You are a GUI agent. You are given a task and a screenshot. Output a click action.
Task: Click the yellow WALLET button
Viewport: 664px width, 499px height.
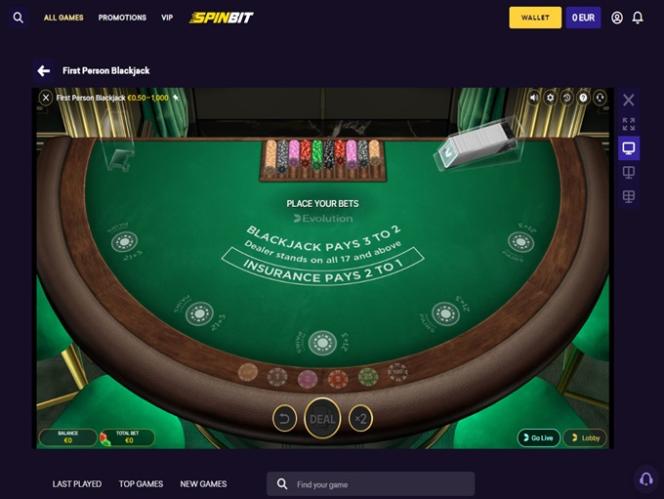tap(535, 18)
